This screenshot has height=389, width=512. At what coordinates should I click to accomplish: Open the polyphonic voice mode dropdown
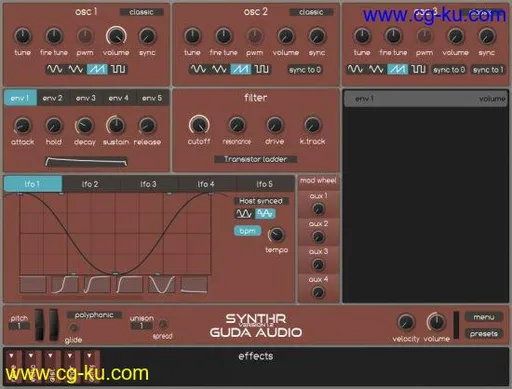point(94,315)
